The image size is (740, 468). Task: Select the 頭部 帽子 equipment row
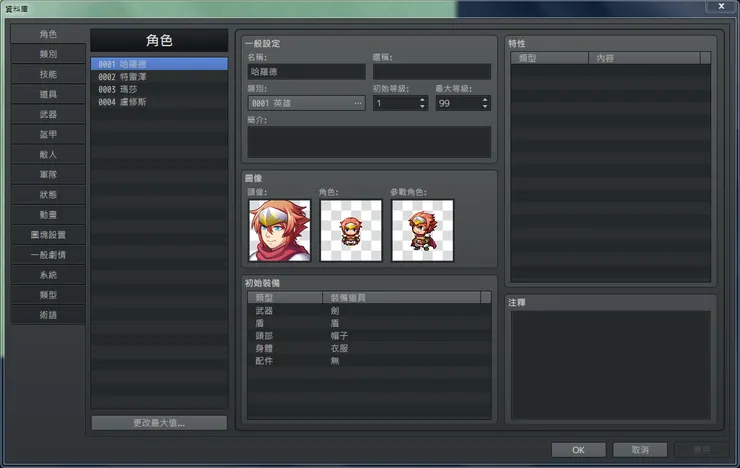point(369,336)
